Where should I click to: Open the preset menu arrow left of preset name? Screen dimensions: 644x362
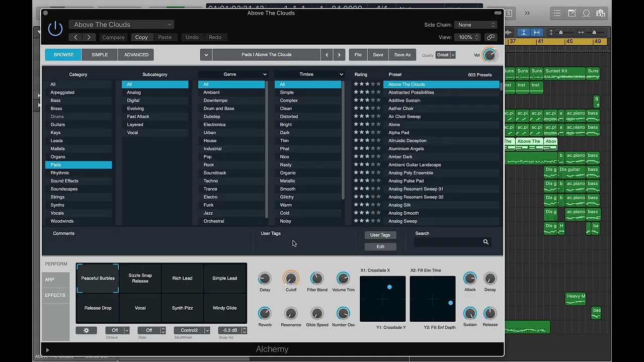point(206,55)
